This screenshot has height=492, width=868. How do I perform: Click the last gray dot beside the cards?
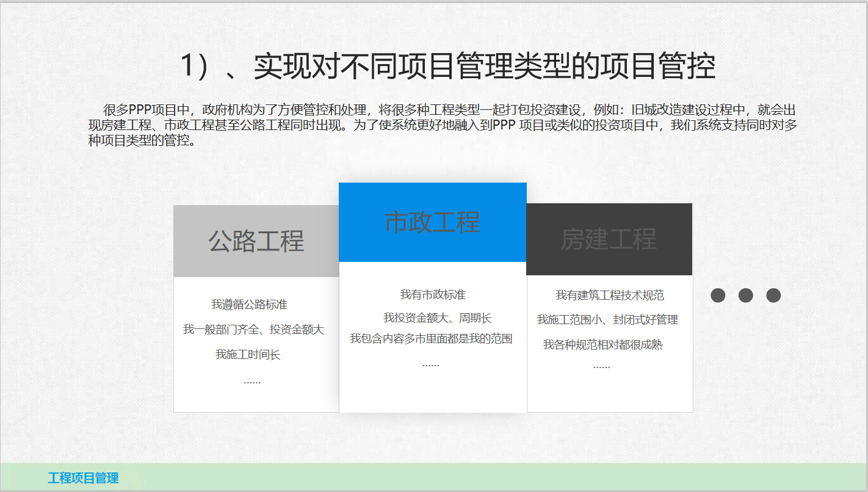[773, 295]
